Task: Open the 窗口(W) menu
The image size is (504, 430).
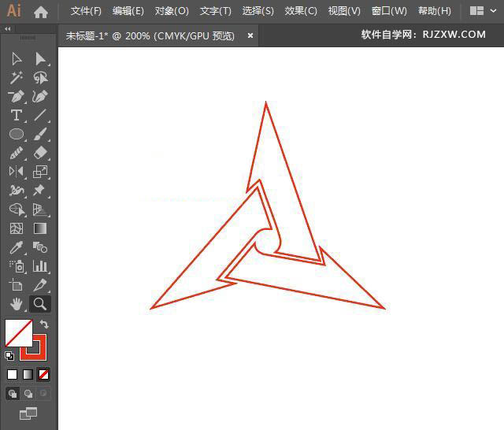Action: coord(389,11)
